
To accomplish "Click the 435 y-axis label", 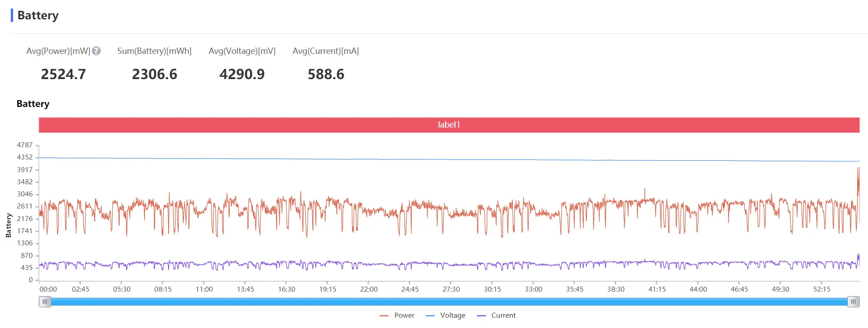I will click(27, 268).
